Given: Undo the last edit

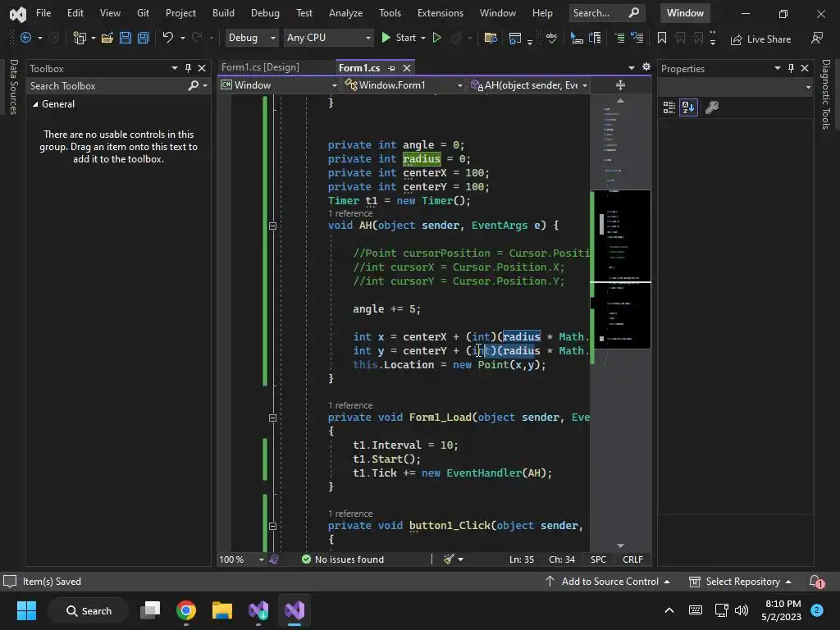Looking at the screenshot, I should click(167, 38).
